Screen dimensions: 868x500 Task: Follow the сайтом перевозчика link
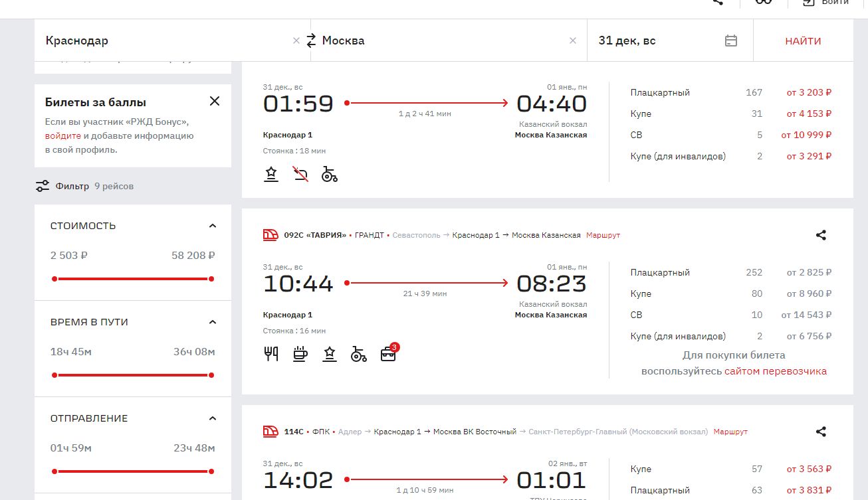pyautogui.click(x=776, y=371)
